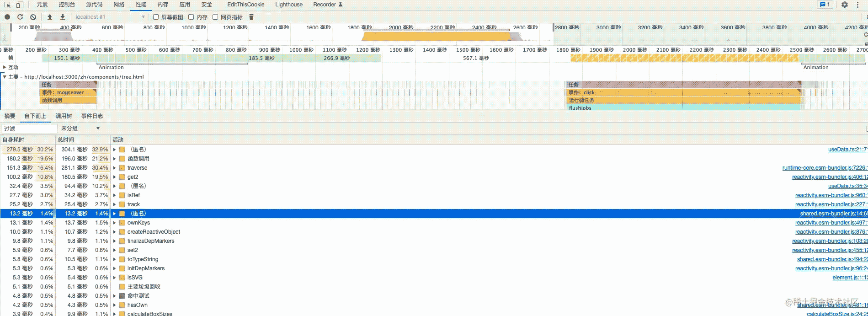Viewport: 868px width, 316px height.
Task: Open the Lighthouse tab
Action: (289, 5)
